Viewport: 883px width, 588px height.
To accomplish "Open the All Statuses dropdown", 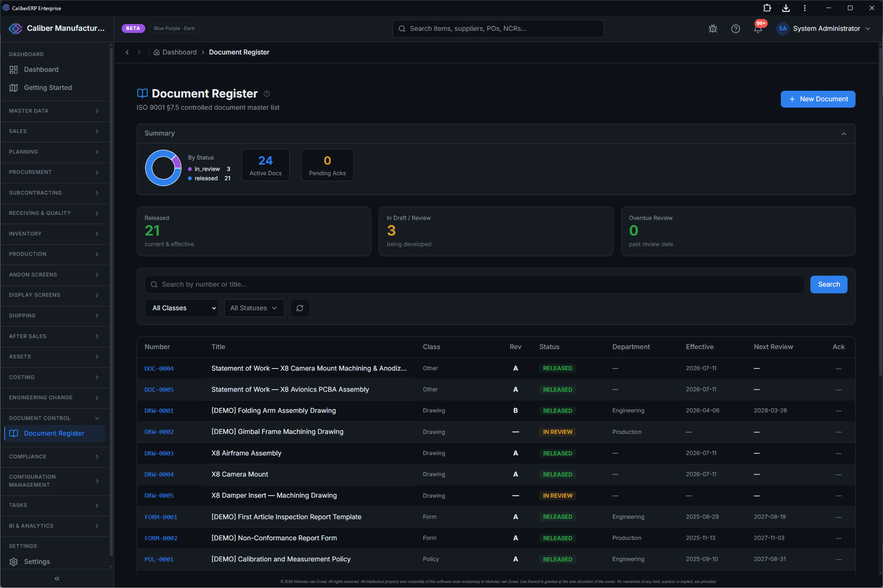I will click(254, 308).
